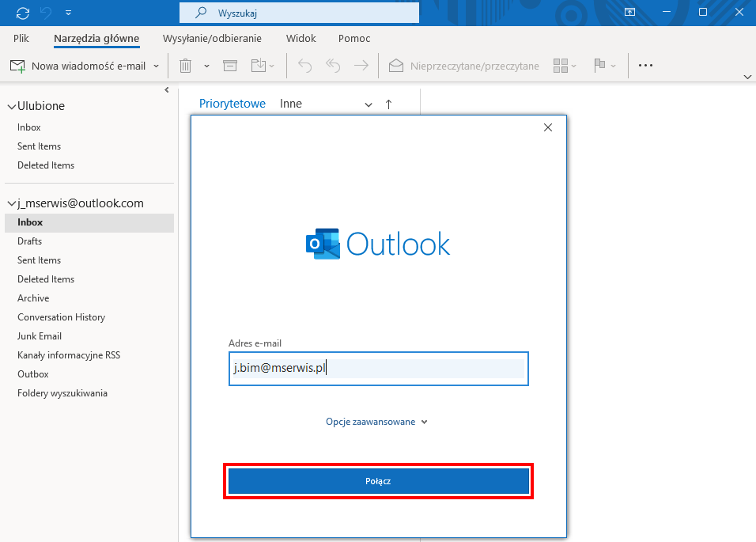Viewport: 756px width, 542px height.
Task: Open Inbox under Ulubione
Action: pos(29,127)
